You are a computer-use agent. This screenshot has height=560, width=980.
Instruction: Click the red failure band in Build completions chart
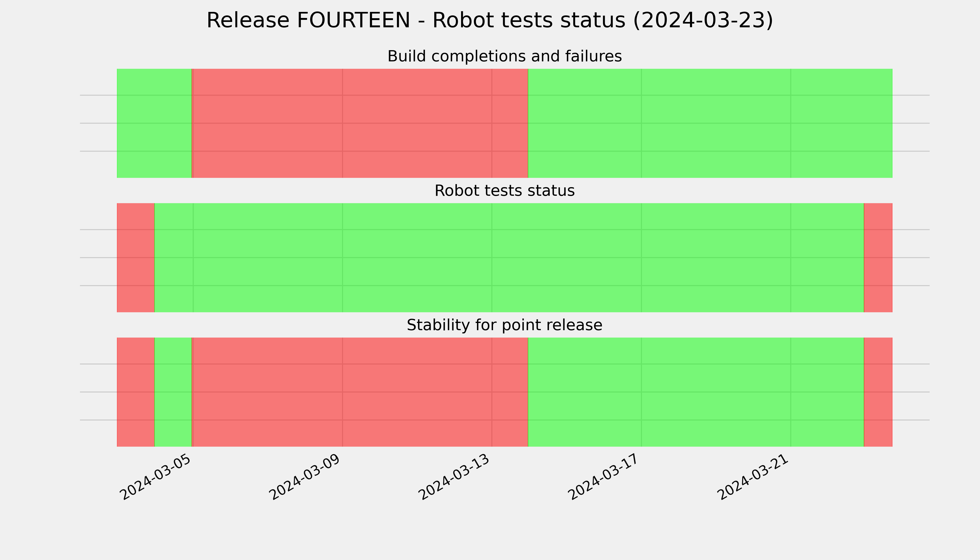pos(360,123)
